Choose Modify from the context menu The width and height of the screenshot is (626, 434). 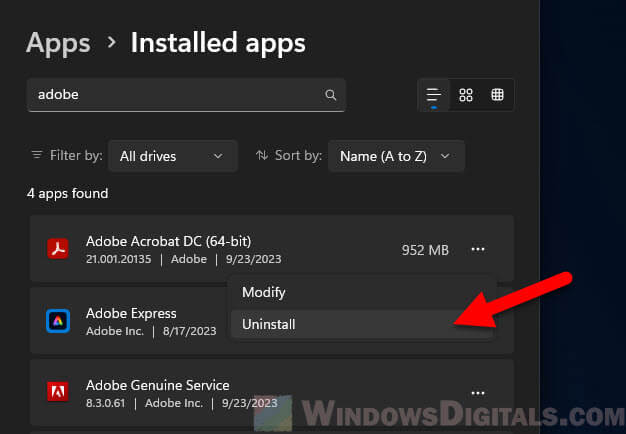coord(363,293)
